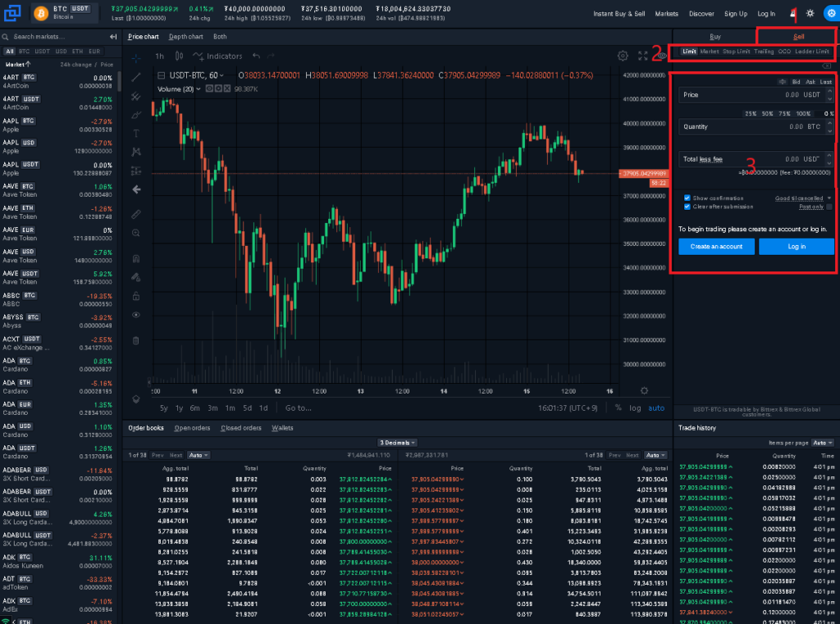Click the Create an account button

click(x=716, y=246)
